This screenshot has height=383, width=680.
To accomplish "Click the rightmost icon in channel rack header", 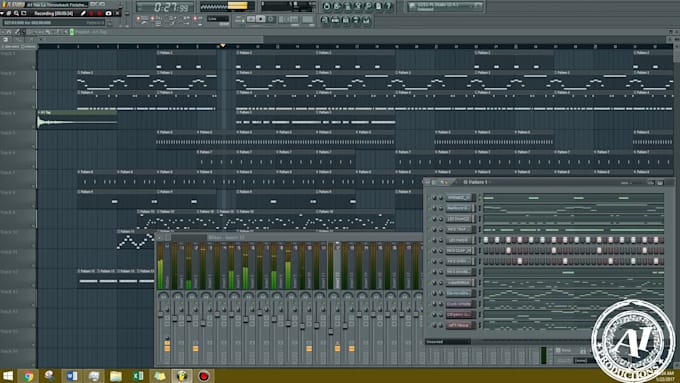I will 660,183.
